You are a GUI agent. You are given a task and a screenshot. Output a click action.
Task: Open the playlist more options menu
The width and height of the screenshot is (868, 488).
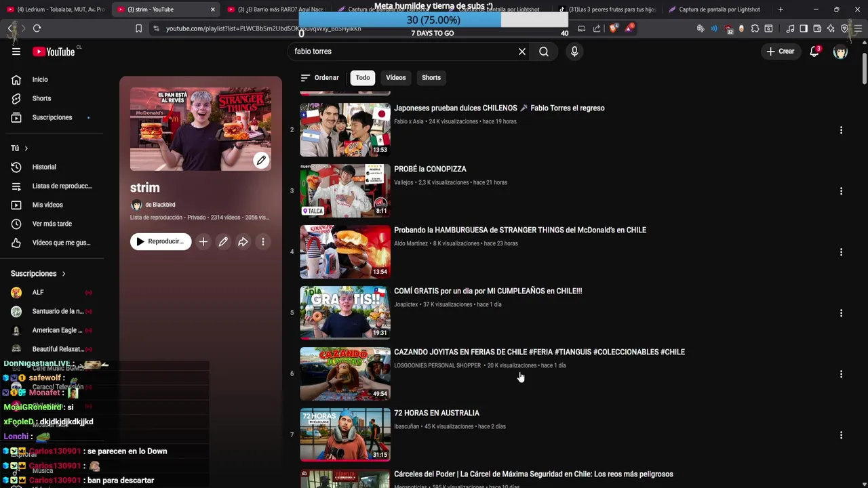pos(263,241)
